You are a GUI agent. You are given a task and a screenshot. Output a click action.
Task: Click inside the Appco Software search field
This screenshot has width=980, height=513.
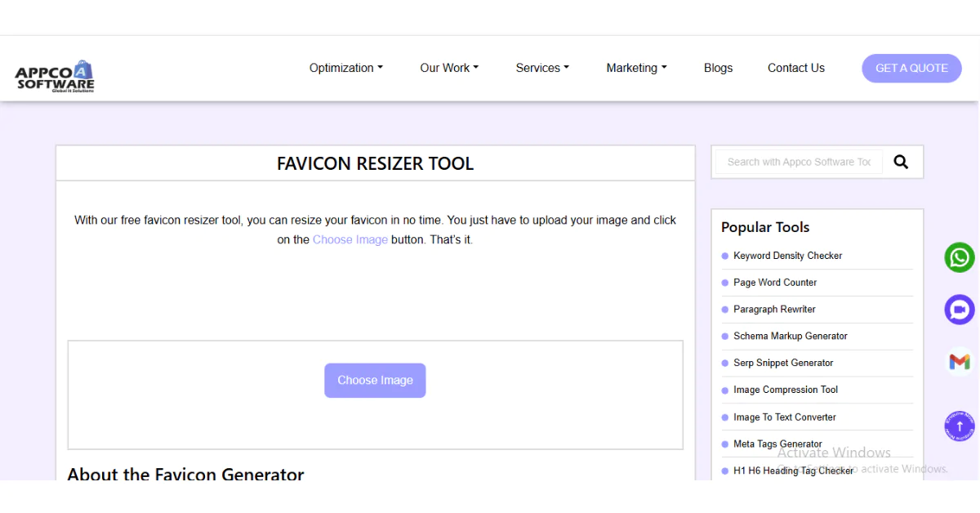(x=798, y=162)
